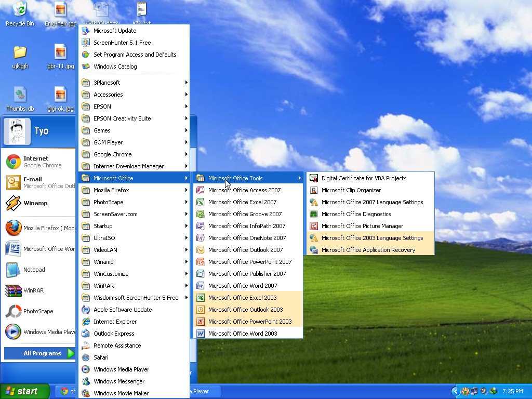This screenshot has height=399, width=532.
Task: Click the All Programs button
Action: (x=39, y=353)
